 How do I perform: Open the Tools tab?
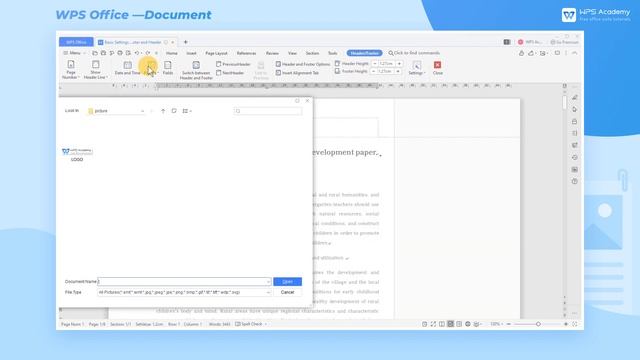333,53
